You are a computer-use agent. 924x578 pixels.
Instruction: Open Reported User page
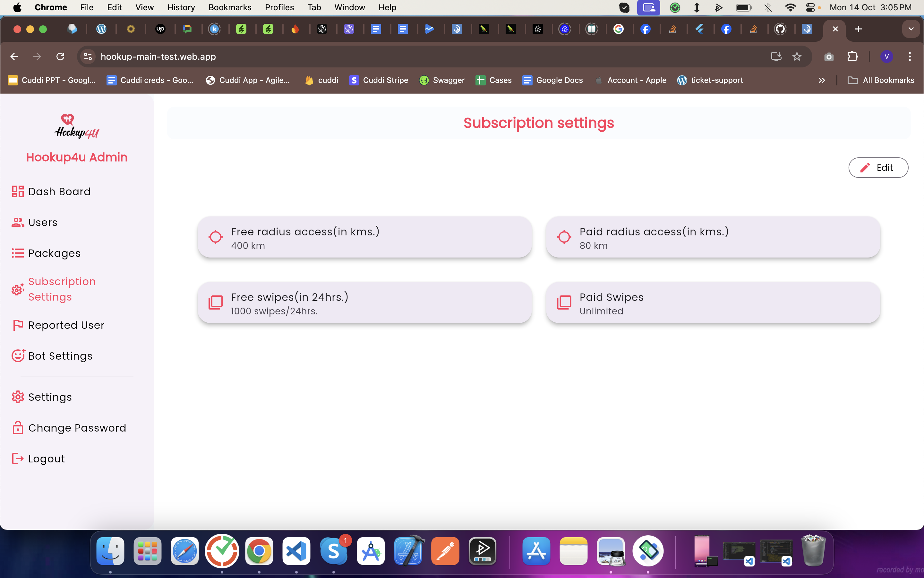58,325
